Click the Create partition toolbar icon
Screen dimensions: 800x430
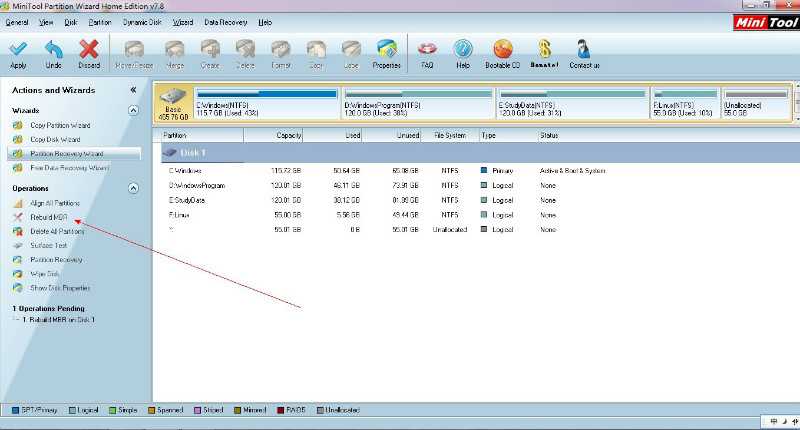(210, 49)
